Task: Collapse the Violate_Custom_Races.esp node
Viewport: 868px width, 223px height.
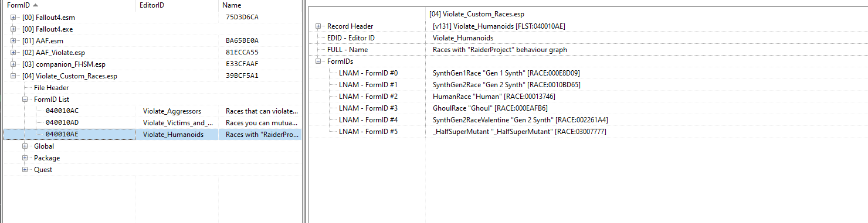Action: tap(13, 76)
